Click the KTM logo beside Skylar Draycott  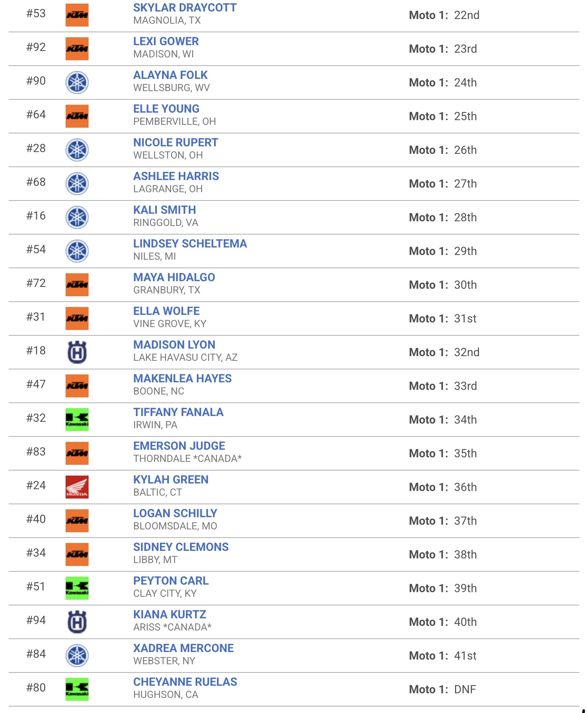pyautogui.click(x=77, y=15)
